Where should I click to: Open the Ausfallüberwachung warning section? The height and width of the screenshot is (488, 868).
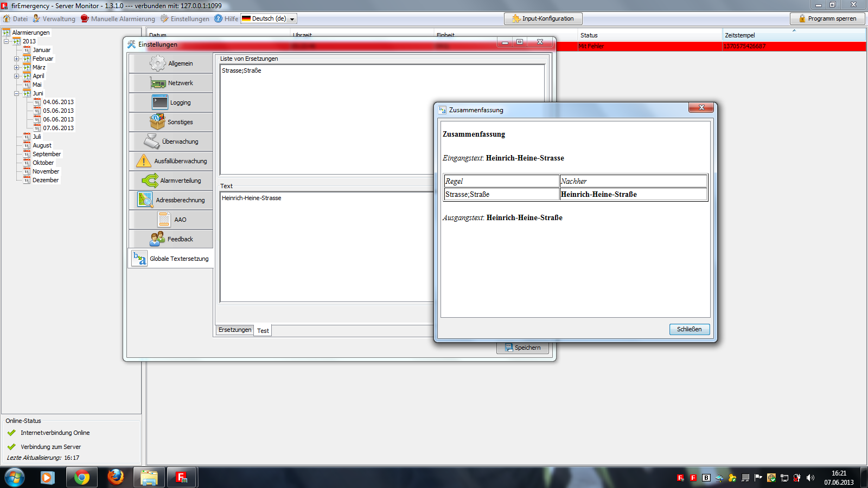(171, 161)
